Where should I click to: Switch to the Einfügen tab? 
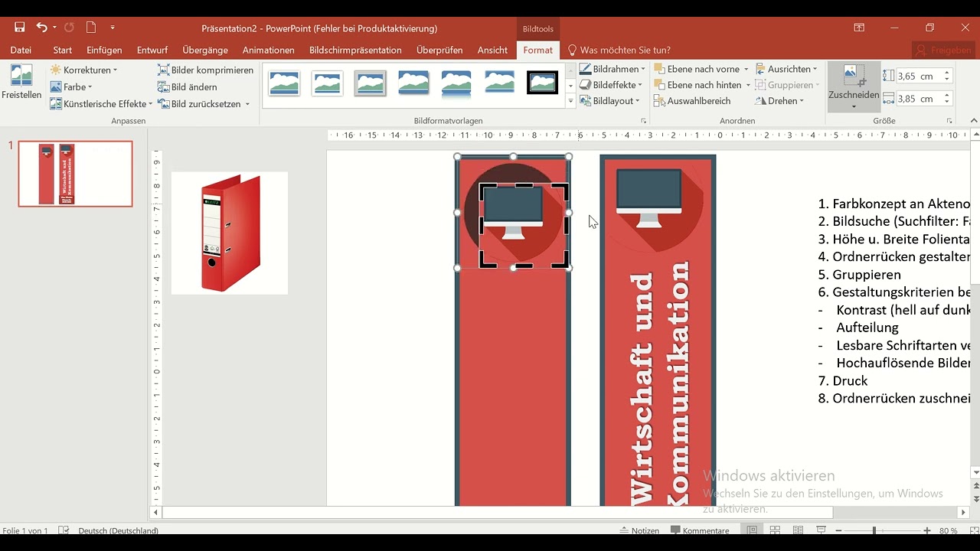tap(104, 50)
